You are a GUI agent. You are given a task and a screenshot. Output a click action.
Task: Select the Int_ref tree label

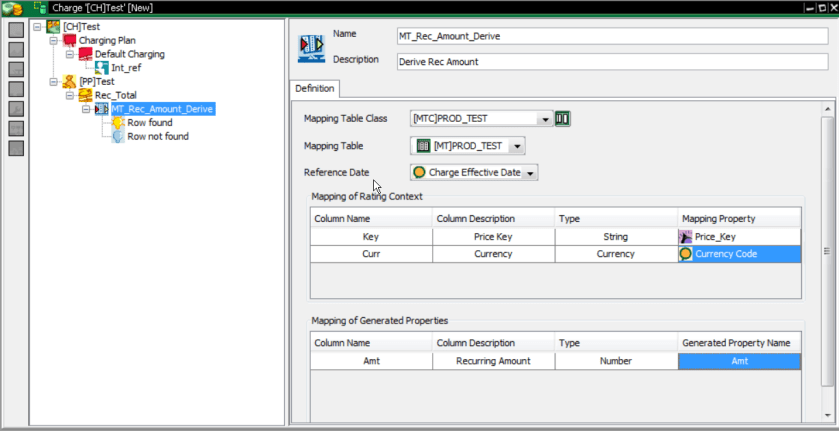(126, 68)
